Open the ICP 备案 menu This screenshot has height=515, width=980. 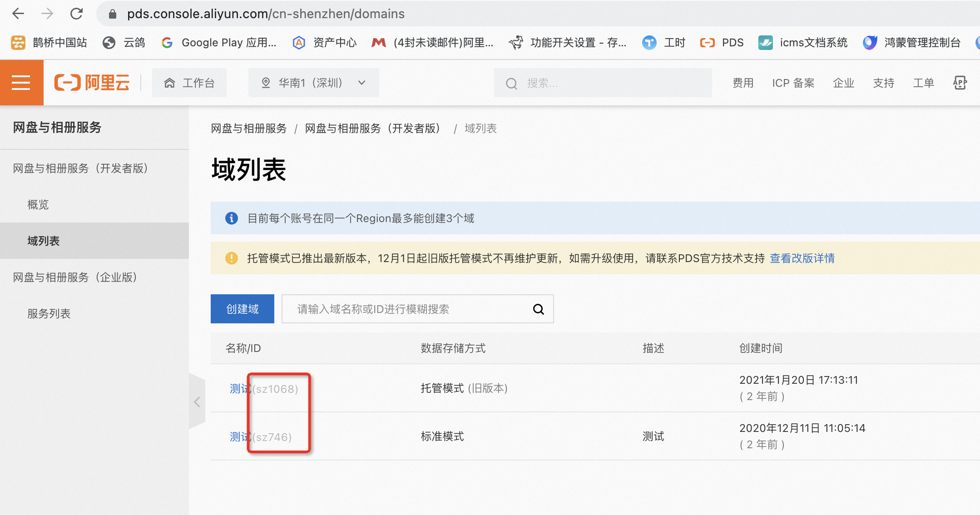tap(793, 83)
